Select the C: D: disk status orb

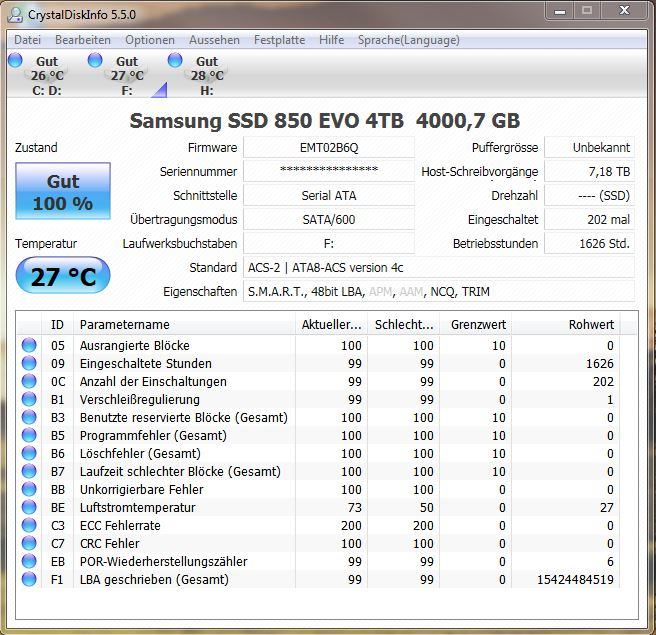click(x=15, y=60)
